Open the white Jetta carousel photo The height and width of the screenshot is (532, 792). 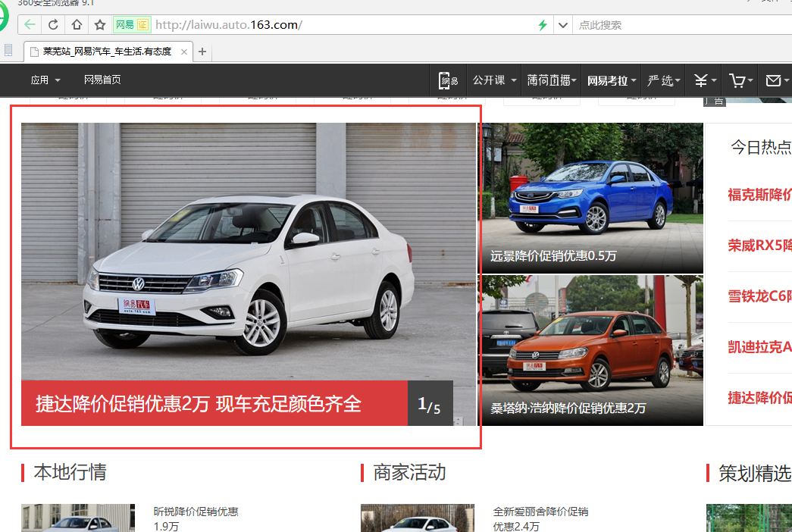[x=249, y=251]
